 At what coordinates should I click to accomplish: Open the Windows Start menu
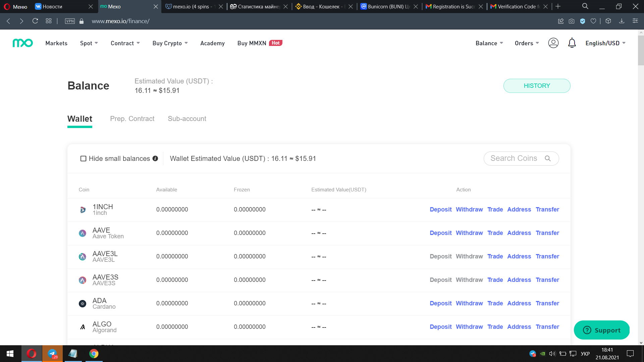[10, 354]
